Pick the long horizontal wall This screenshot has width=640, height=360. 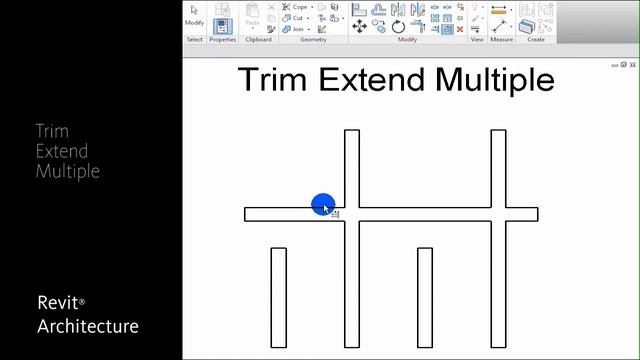tap(391, 215)
